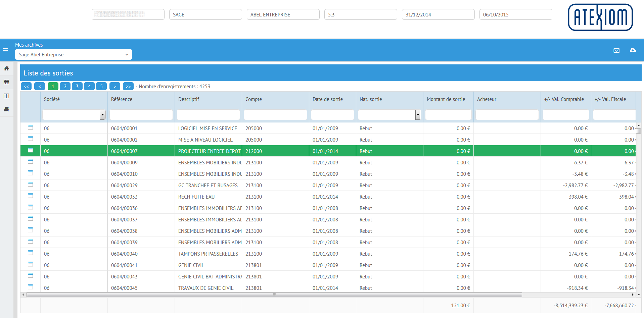Select the Descriptif filter text box
Image resolution: width=644 pixels, height=318 pixels.
point(208,115)
